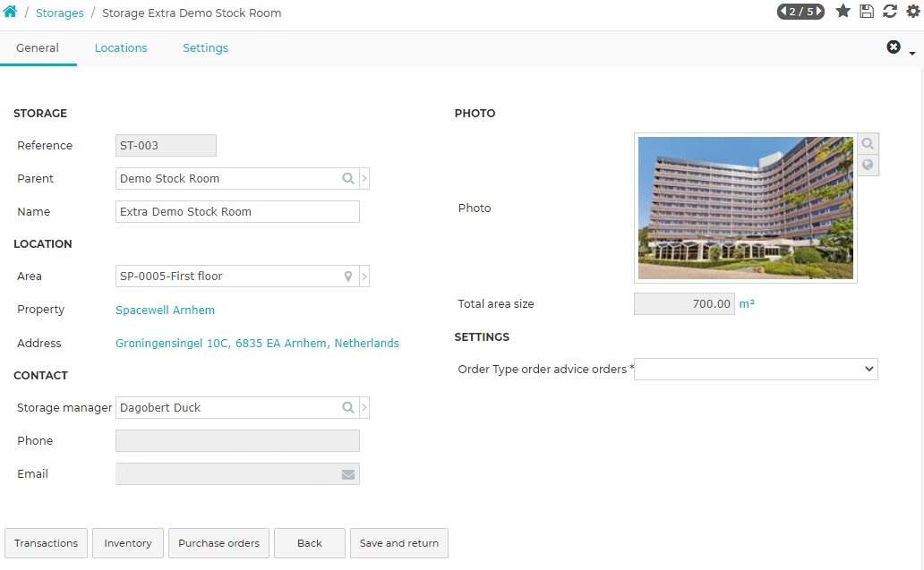Switch to the General tab
The width and height of the screenshot is (924, 570).
tap(38, 48)
